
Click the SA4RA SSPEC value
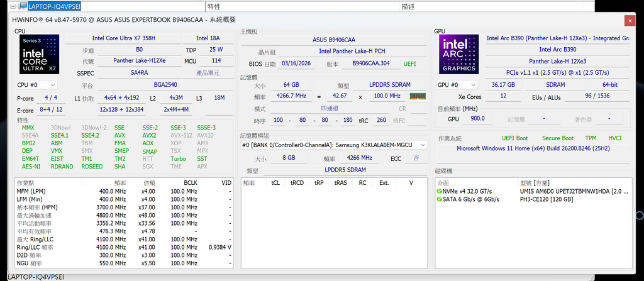(139, 73)
